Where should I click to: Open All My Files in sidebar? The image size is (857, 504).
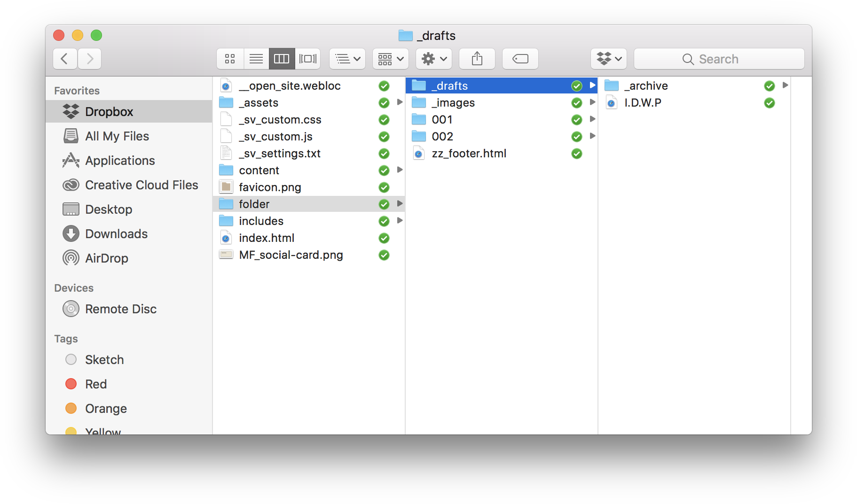[129, 136]
